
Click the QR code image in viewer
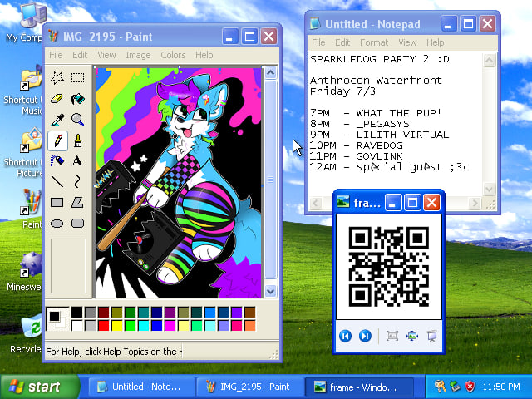[x=389, y=267]
